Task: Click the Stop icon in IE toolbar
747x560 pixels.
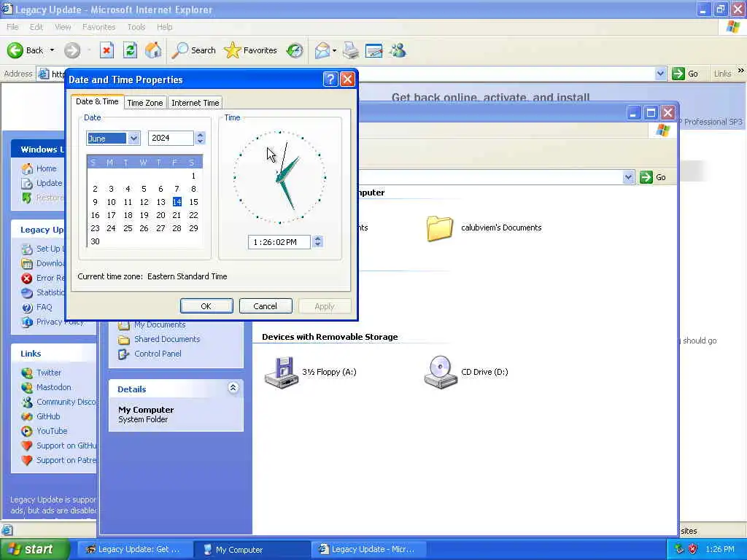Action: (107, 50)
